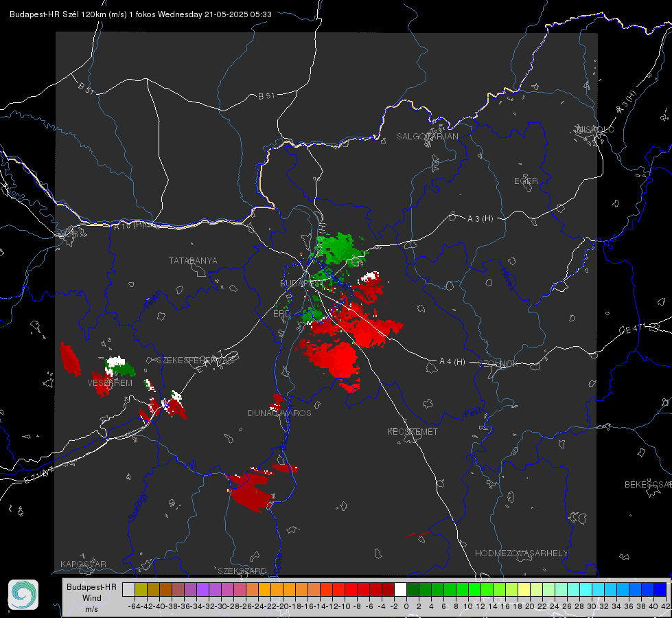Click the EGER city label
This screenshot has width=672, height=618.
click(526, 181)
